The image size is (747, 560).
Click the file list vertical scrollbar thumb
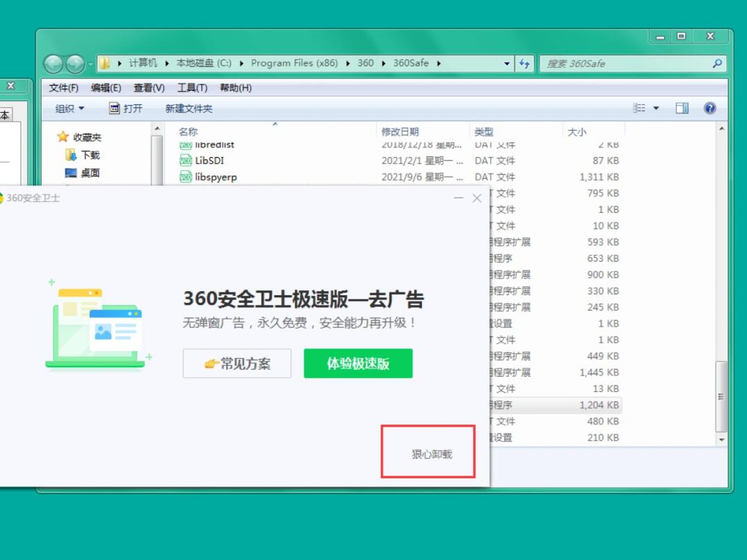pos(721,396)
